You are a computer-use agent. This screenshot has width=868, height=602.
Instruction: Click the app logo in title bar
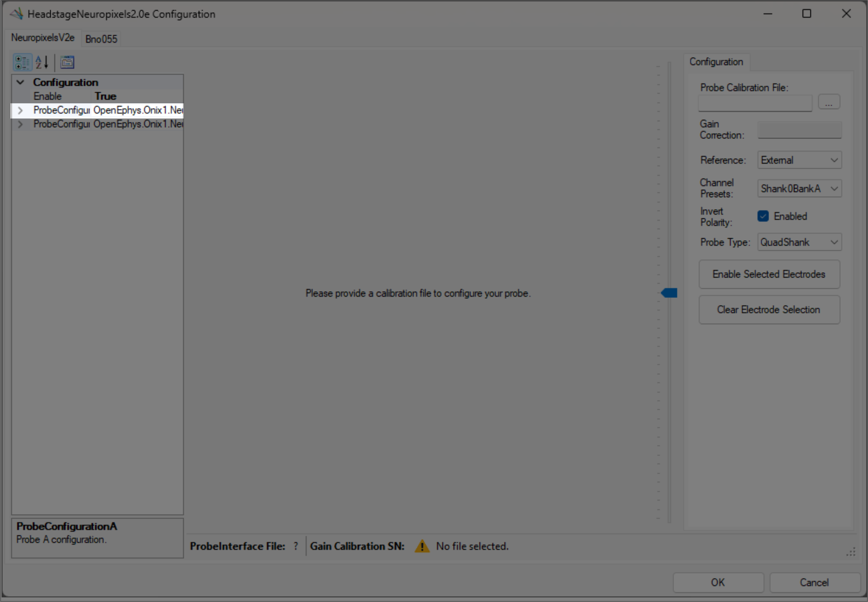pyautogui.click(x=17, y=14)
